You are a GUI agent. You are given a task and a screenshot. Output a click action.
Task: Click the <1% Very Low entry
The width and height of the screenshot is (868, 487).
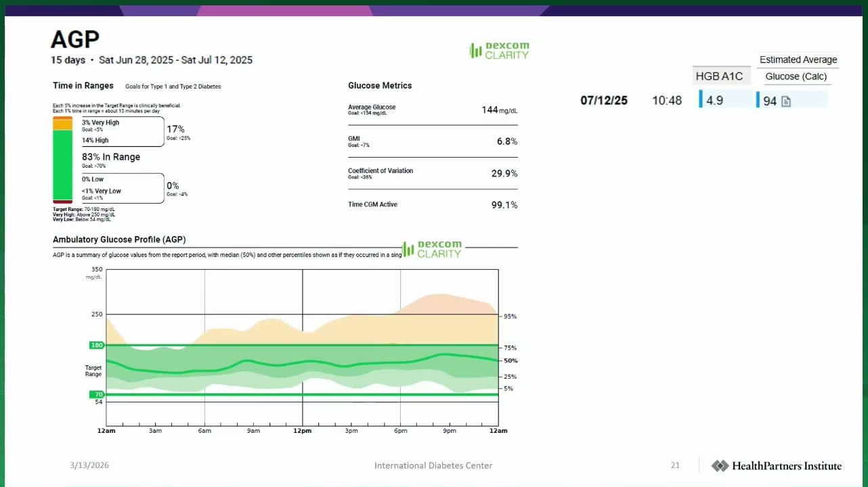point(102,191)
